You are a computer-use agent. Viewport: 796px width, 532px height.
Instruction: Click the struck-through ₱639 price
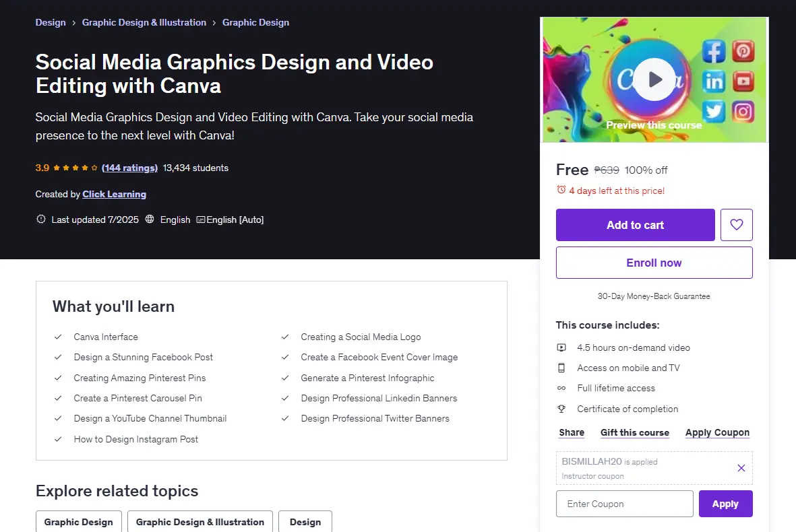point(607,170)
